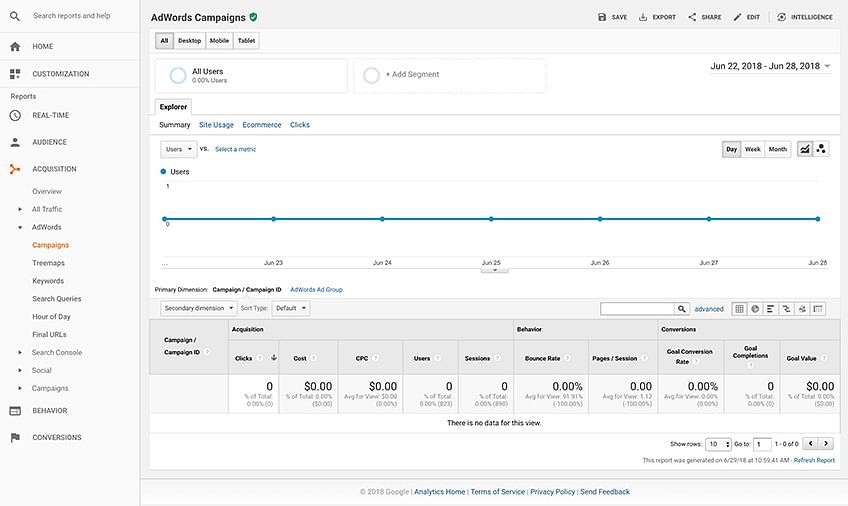The height and width of the screenshot is (506, 848).
Task: Switch dimension to AdWords Ad Group
Action: pos(316,290)
